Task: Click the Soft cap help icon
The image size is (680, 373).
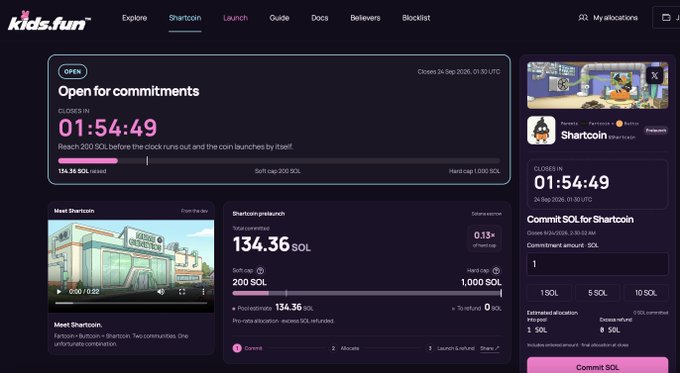Action: (x=260, y=271)
